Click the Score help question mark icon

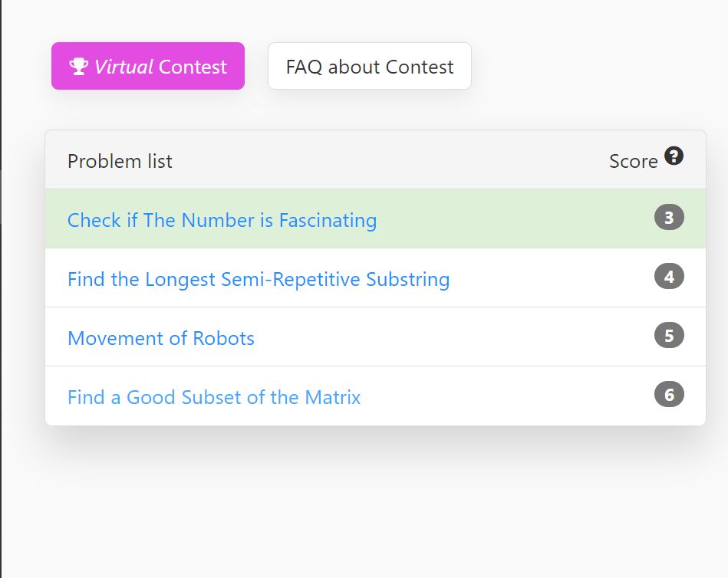click(674, 156)
